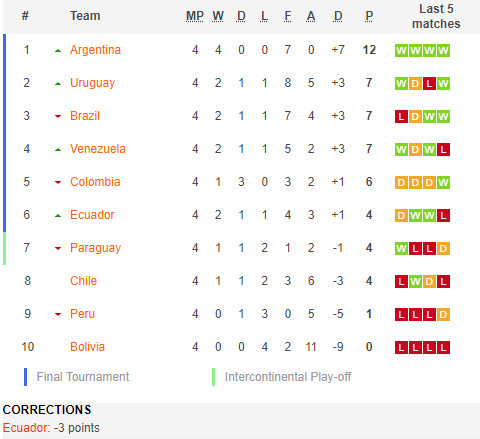This screenshot has width=480, height=439.
Task: Click Venezuela's red L match badge
Action: pyautogui.click(x=443, y=149)
